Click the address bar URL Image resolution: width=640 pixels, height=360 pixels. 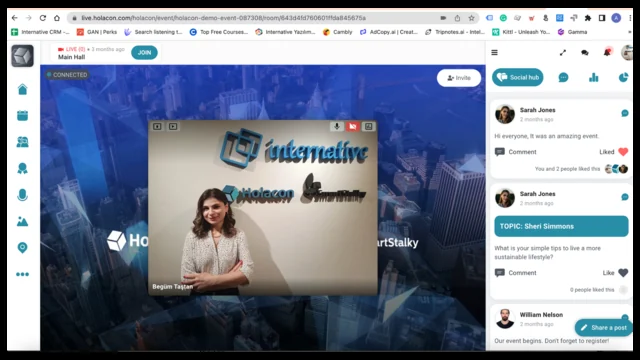tap(223, 18)
